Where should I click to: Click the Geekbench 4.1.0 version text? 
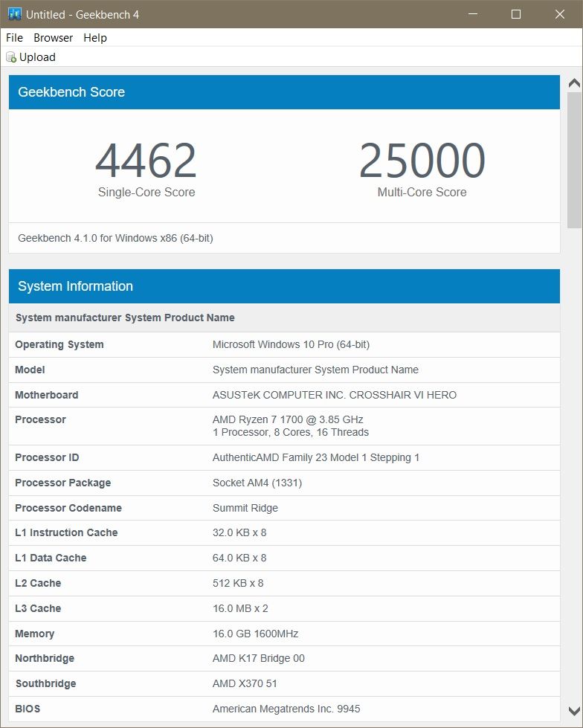tap(115, 238)
